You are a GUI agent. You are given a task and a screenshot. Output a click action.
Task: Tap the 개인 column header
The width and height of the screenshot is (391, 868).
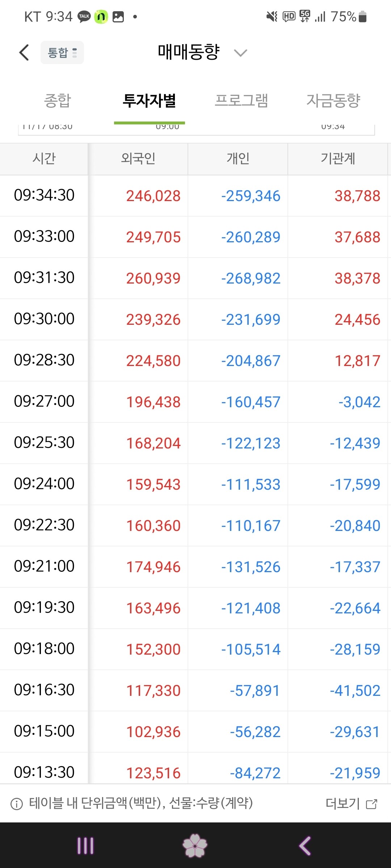(x=238, y=158)
